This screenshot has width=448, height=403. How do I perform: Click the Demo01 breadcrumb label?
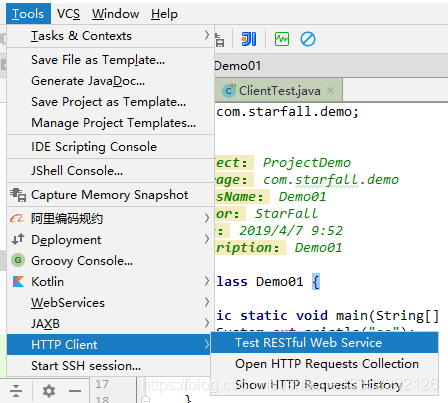click(x=237, y=66)
